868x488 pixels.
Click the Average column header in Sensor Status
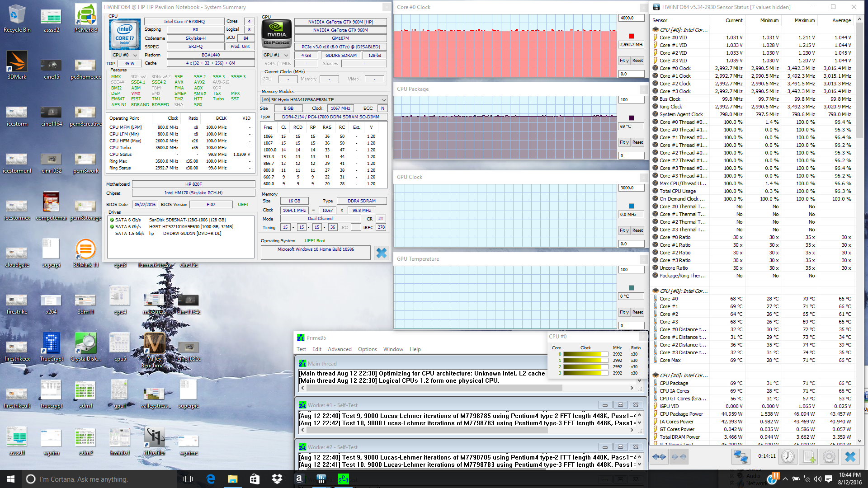pyautogui.click(x=841, y=20)
